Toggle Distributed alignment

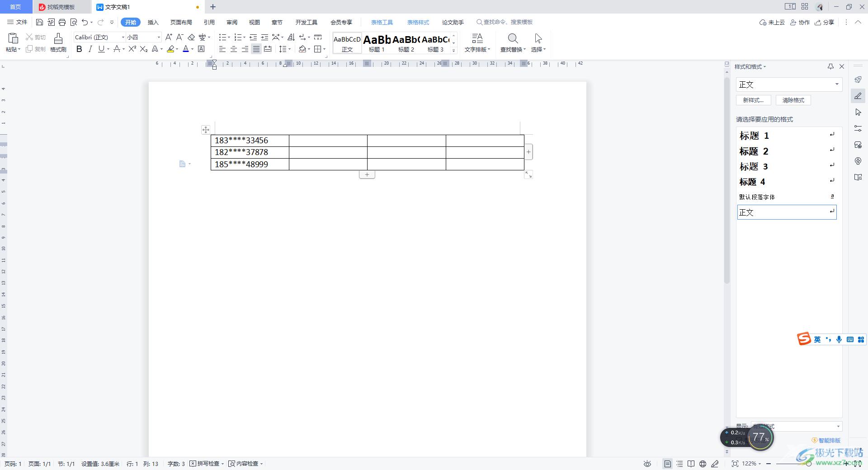point(268,49)
